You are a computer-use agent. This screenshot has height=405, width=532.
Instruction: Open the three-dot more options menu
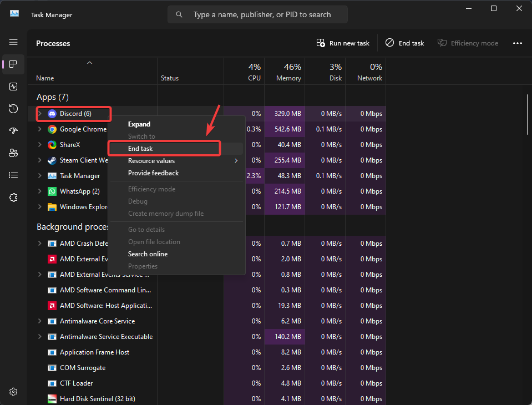pyautogui.click(x=517, y=43)
